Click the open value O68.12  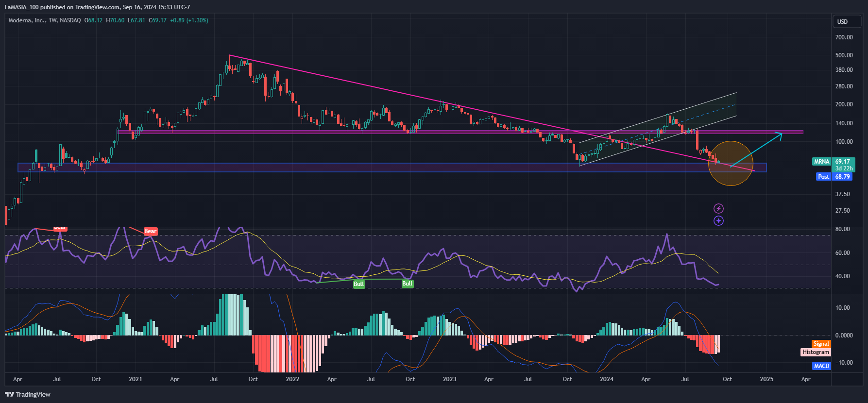click(x=94, y=20)
